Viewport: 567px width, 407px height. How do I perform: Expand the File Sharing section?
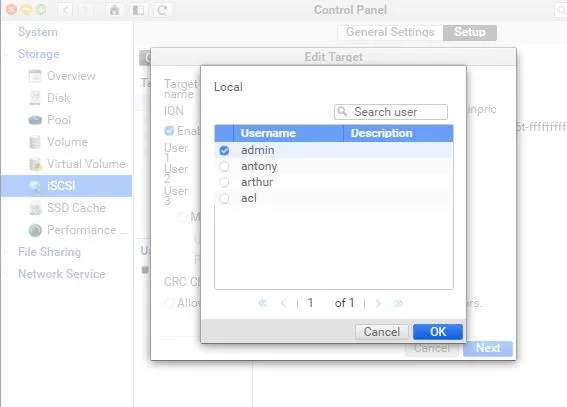tap(49, 252)
